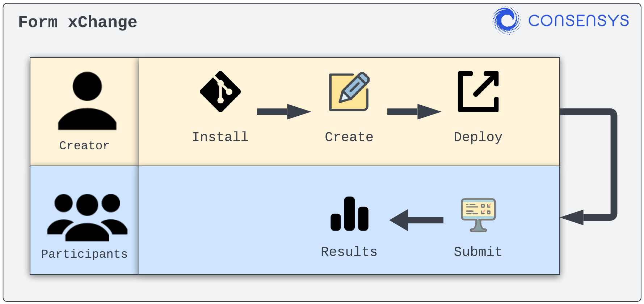This screenshot has width=644, height=304.
Task: Click the Participants label text
Action: pyautogui.click(x=84, y=254)
